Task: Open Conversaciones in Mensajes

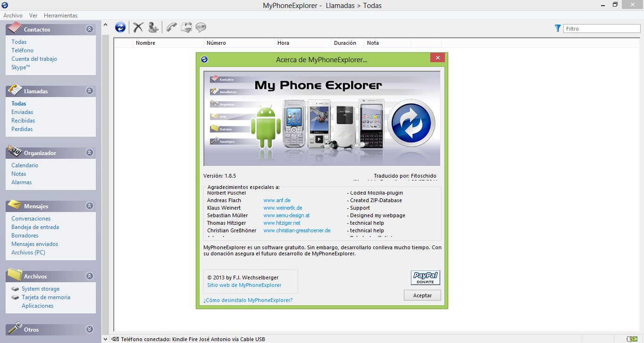Action: 31,219
